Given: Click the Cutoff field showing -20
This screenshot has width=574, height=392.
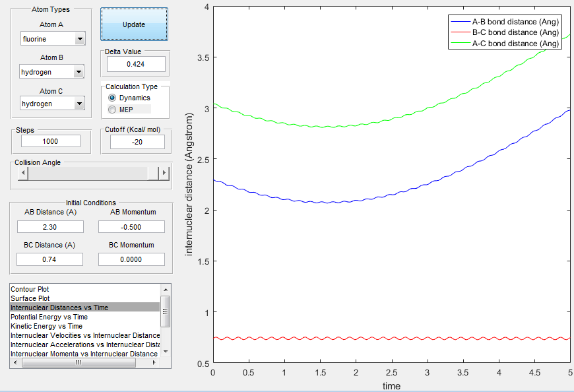Looking at the screenshot, I should (137, 142).
